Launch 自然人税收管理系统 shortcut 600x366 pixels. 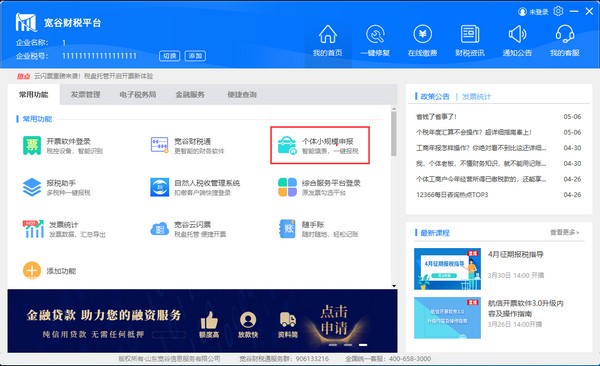tap(195, 187)
